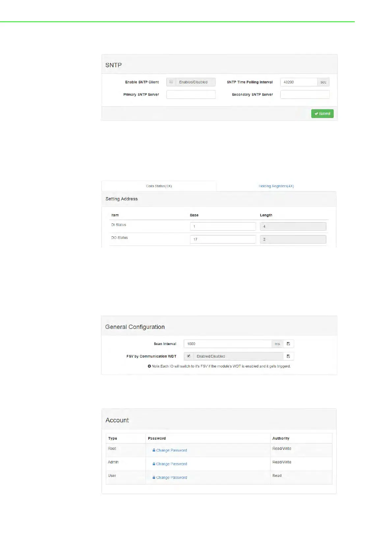Screen dimensions: 392x555
Task: Switch to the Coils Status(0X) tab
Action: click(x=159, y=186)
